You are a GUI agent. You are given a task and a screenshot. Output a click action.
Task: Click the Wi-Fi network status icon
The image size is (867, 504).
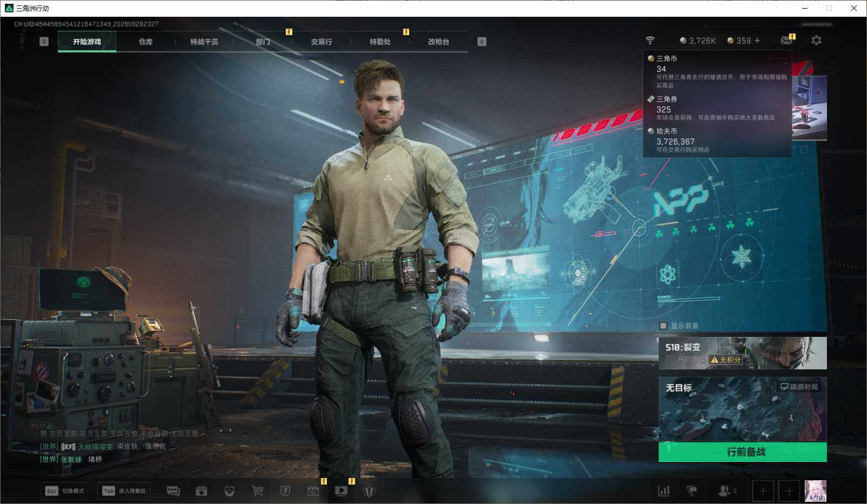point(650,41)
